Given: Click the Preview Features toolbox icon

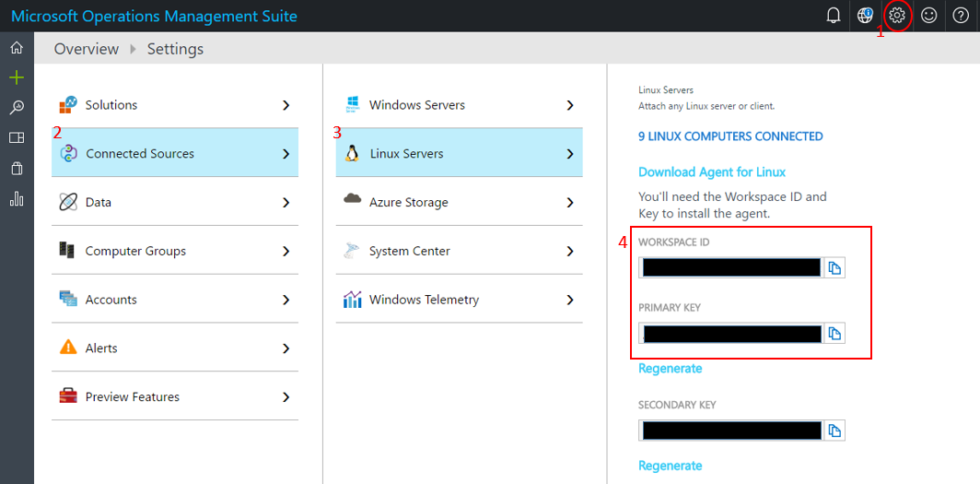Looking at the screenshot, I should pyautogui.click(x=68, y=395).
